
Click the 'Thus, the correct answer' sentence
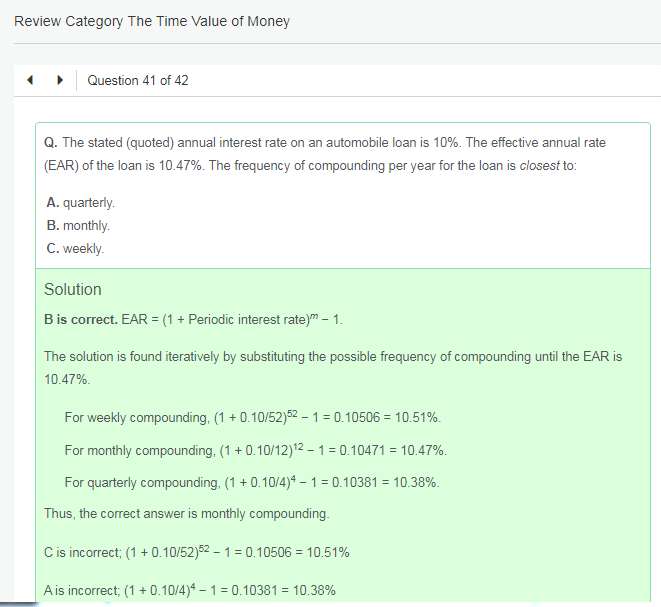coord(186,513)
